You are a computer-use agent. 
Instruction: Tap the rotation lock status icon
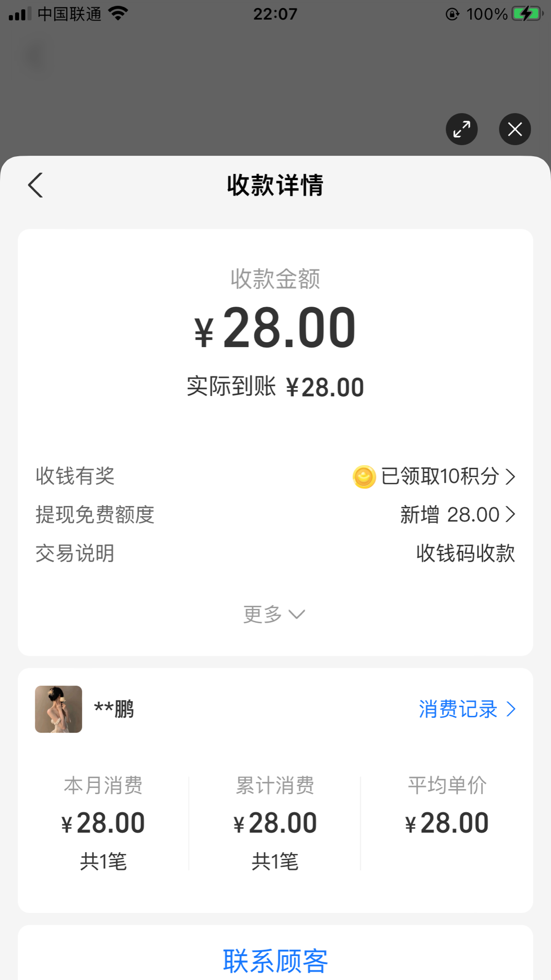452,14
